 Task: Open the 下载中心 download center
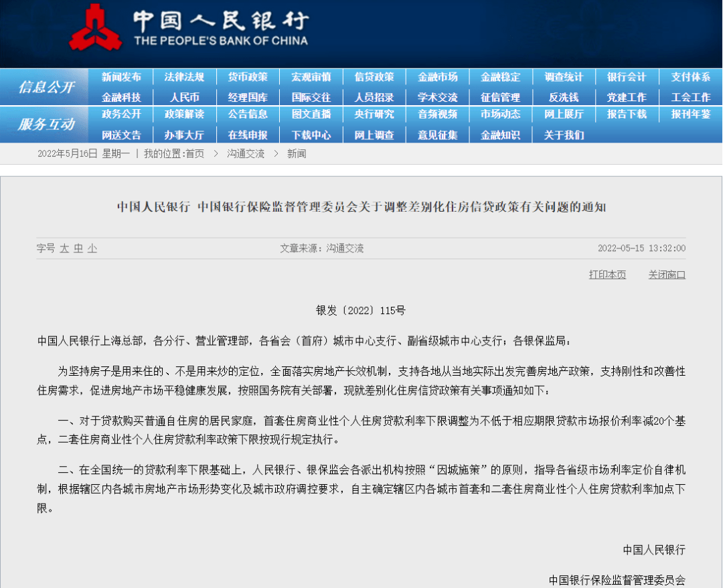click(311, 134)
